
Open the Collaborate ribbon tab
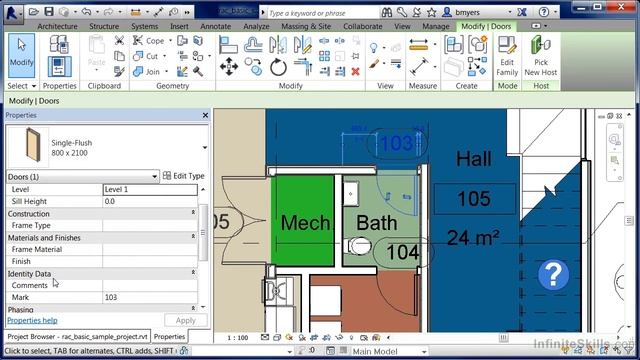(362, 26)
